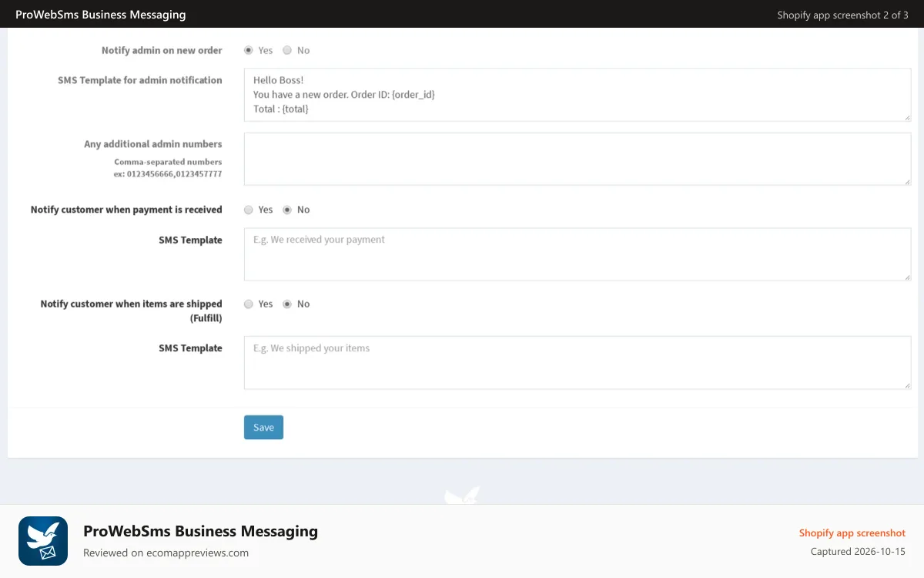Select No for notify admin on new order
Viewport: 924px width, 578px height.
coord(287,50)
